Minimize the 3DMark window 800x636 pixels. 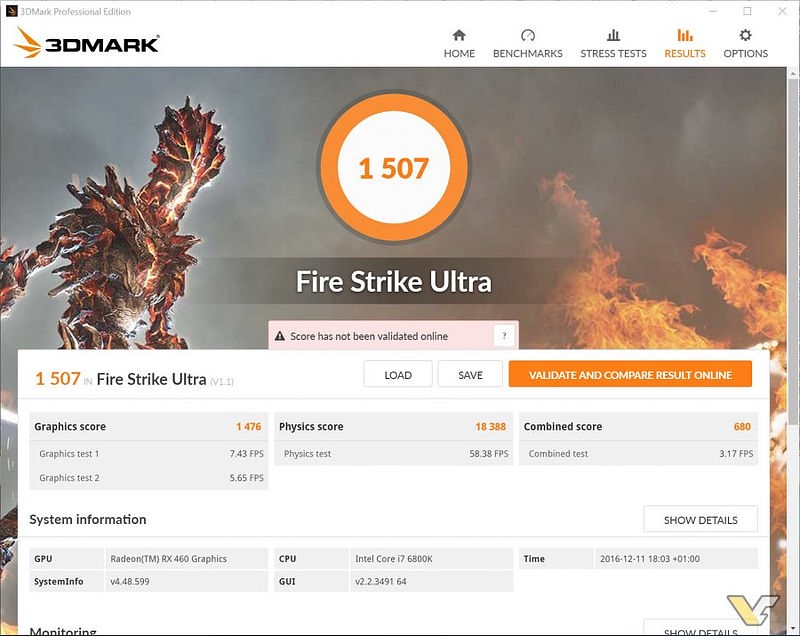tap(713, 11)
